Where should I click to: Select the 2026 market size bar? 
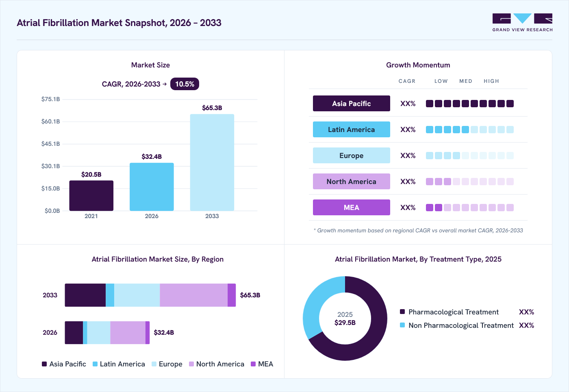152,187
